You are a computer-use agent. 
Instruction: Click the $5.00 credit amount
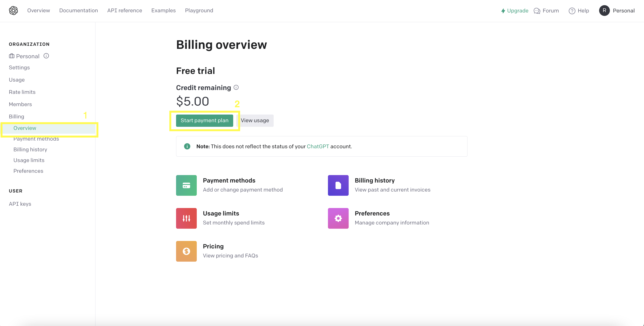click(193, 101)
